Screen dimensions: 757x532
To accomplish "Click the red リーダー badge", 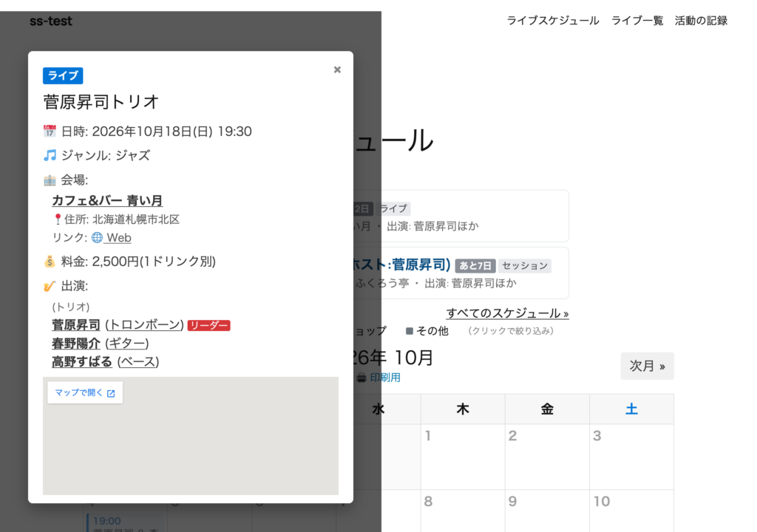I will (x=208, y=325).
